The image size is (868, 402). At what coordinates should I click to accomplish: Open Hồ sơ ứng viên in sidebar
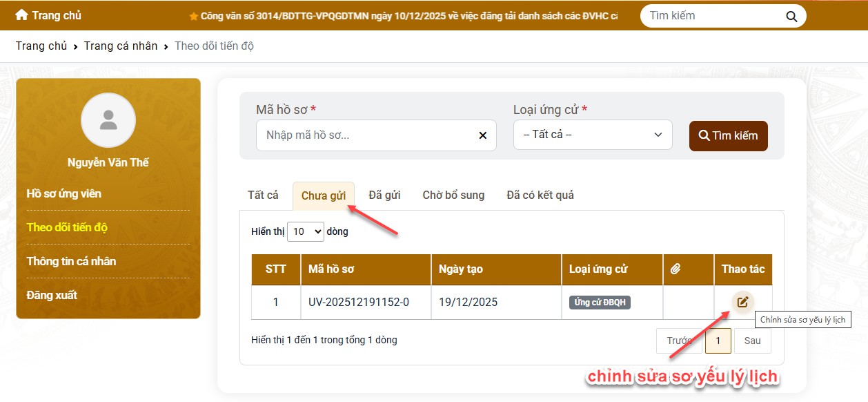tap(64, 193)
